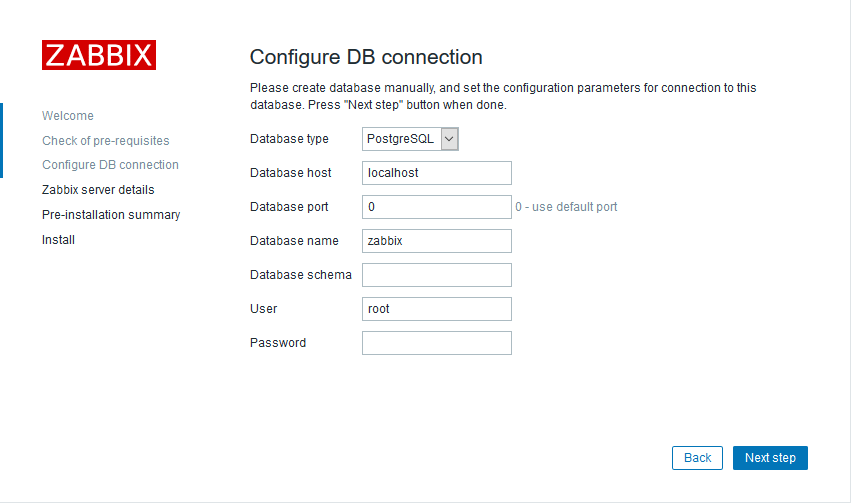
Task: Select Configure DB connection in sidebar
Action: (110, 165)
